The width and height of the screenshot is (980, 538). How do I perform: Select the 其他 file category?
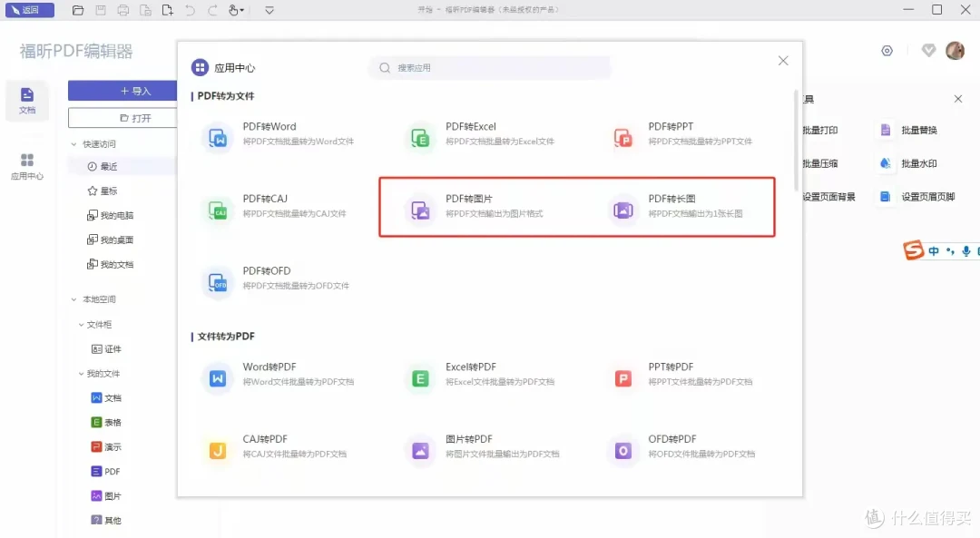tap(106, 520)
